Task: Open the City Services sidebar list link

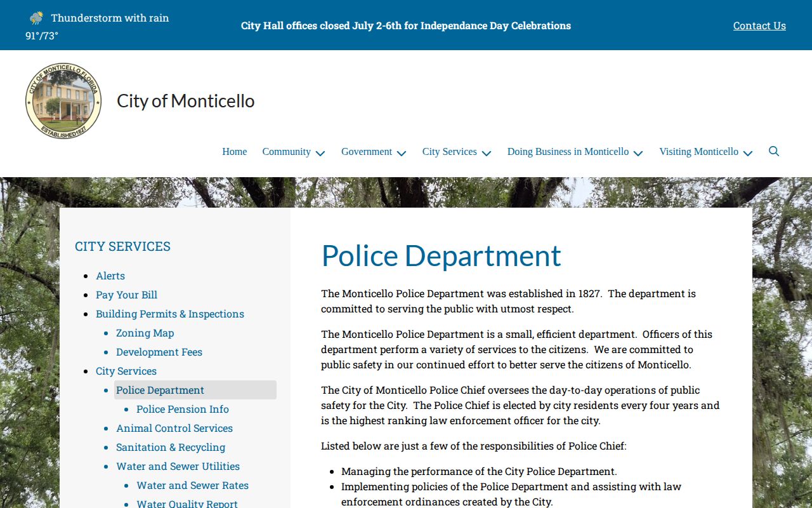Action: [126, 371]
